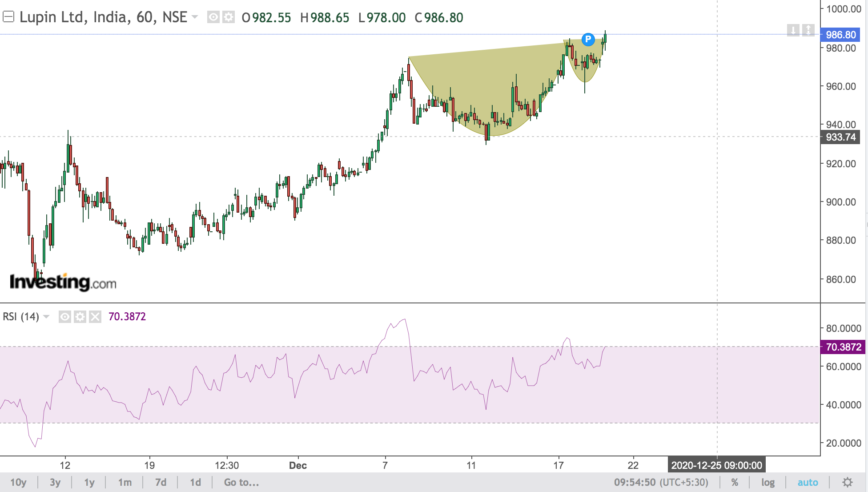Viewport: 868px width, 492px height.
Task: Click the move-pane-down arrow icon
Action: coord(793,30)
